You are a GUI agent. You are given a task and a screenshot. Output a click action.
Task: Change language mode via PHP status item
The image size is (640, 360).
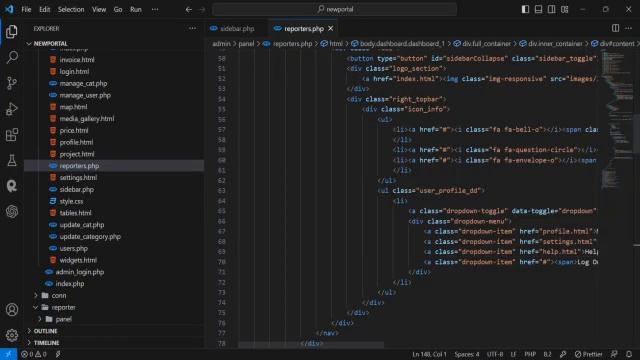tap(530, 354)
